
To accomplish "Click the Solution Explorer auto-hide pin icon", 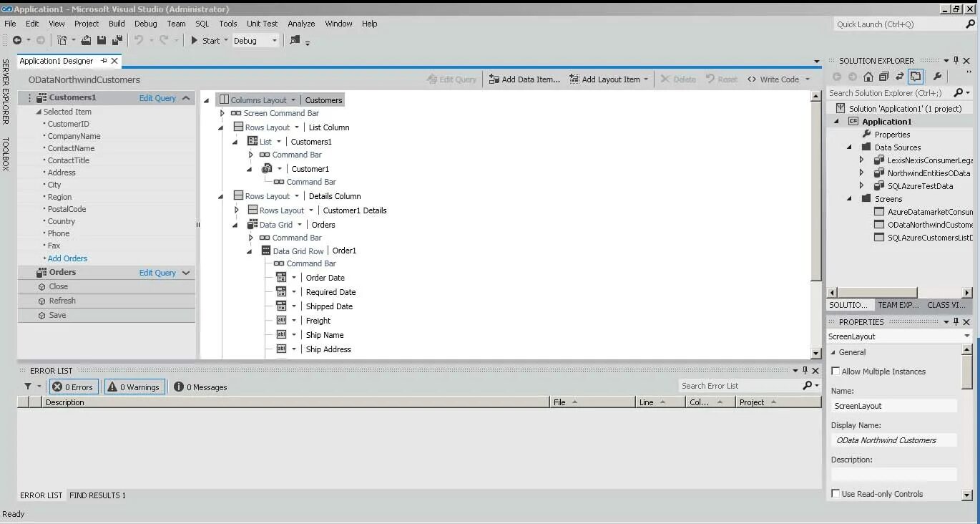I will click(x=956, y=61).
